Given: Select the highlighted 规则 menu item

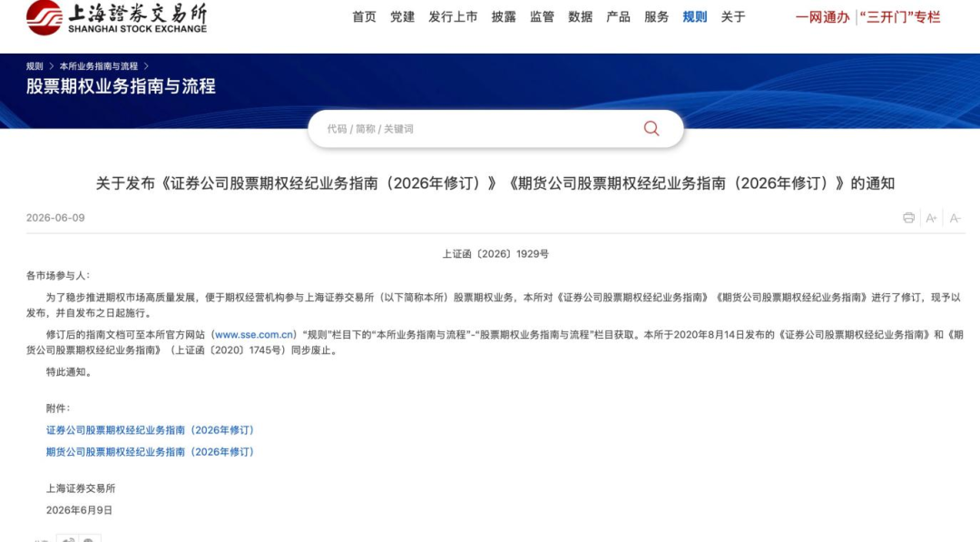Looking at the screenshot, I should coord(694,17).
